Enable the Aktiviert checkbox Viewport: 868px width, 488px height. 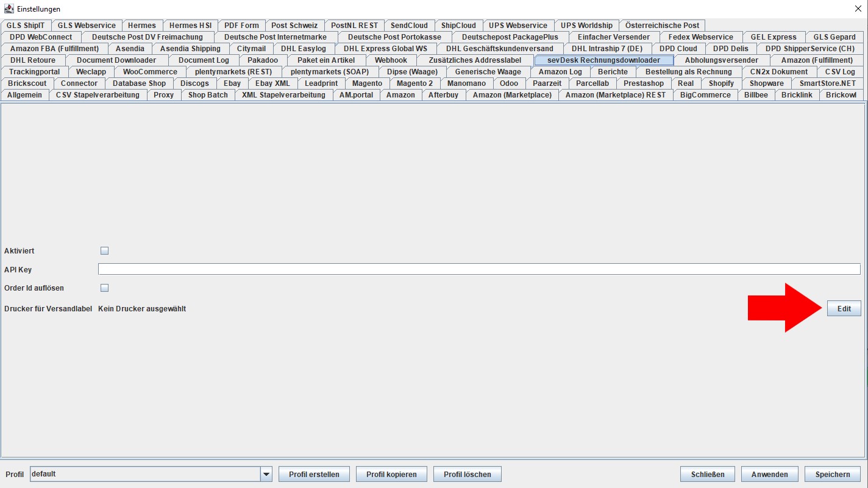(x=104, y=250)
